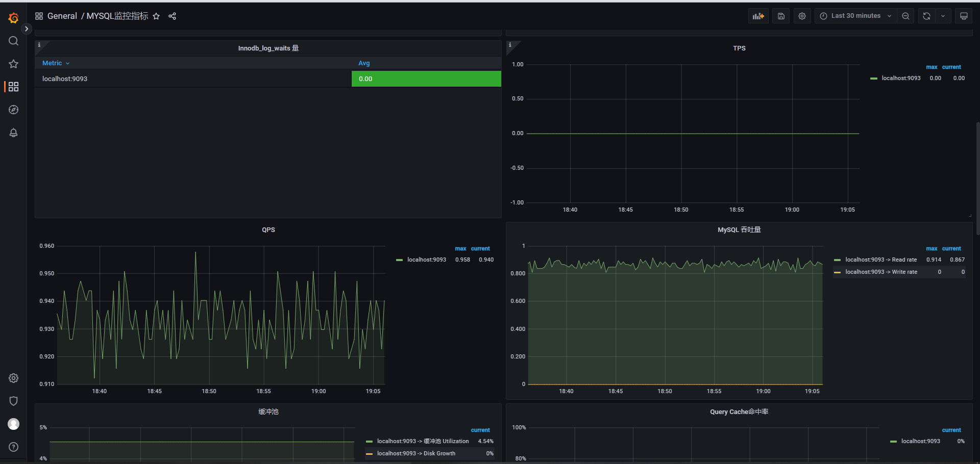This screenshot has width=980, height=464.
Task: Open Dashboards menu in sidebar
Action: click(x=14, y=87)
